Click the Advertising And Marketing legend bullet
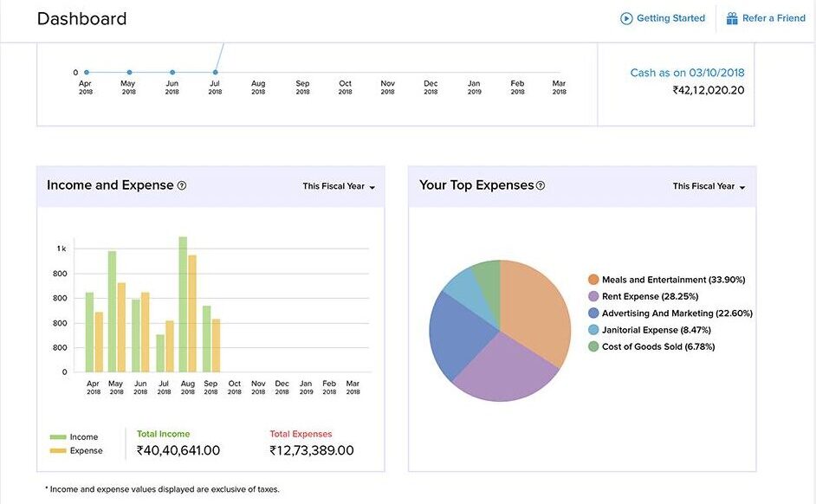The image size is (816, 504). [x=593, y=313]
